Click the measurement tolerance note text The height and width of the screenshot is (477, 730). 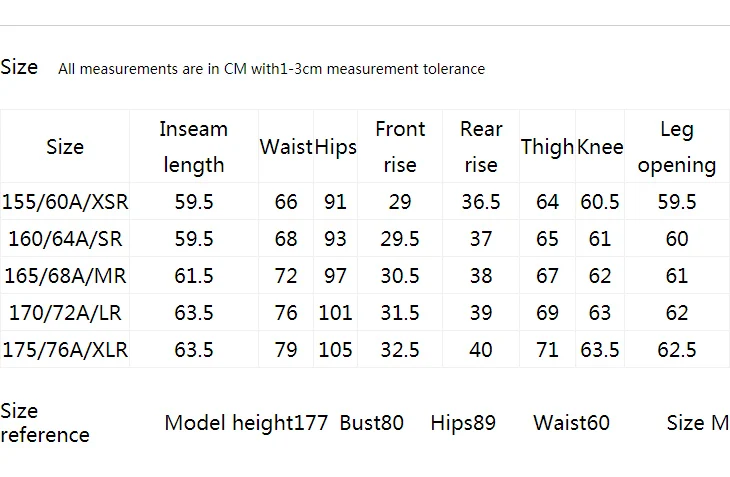click(x=271, y=69)
